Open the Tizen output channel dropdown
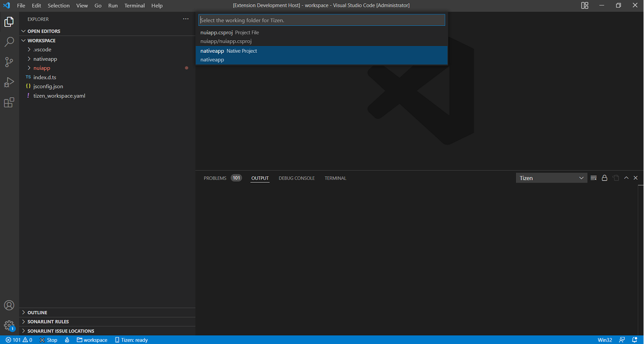The height and width of the screenshot is (344, 644). coord(551,178)
